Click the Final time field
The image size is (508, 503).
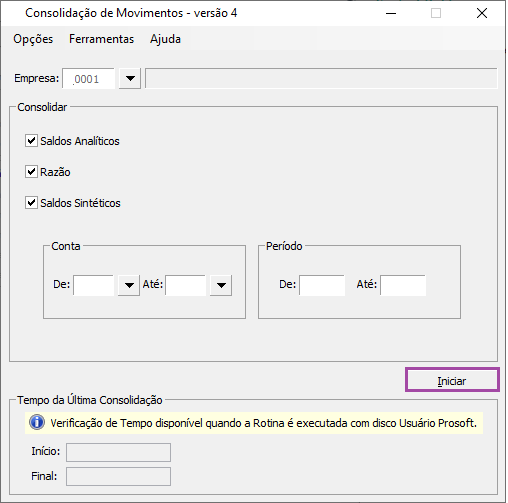point(118,476)
